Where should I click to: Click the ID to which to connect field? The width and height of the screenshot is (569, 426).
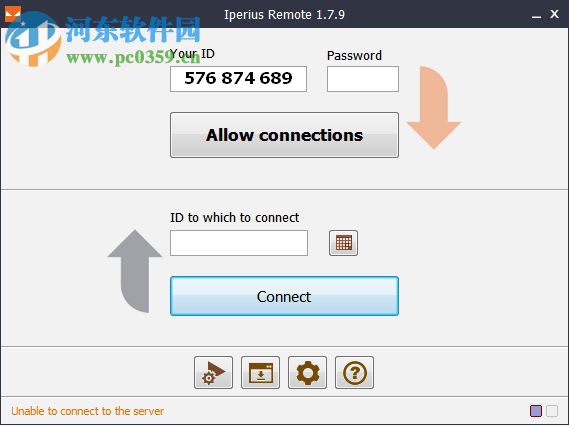point(239,243)
